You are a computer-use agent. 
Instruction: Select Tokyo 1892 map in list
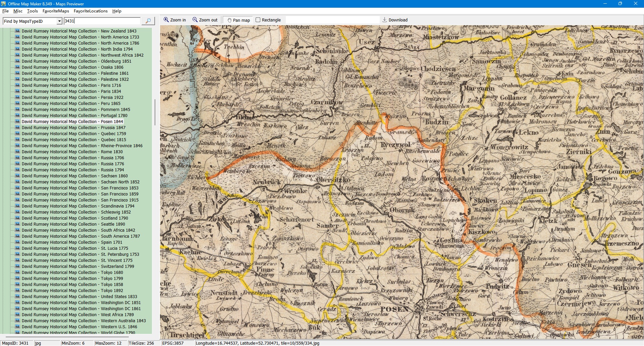pos(72,291)
